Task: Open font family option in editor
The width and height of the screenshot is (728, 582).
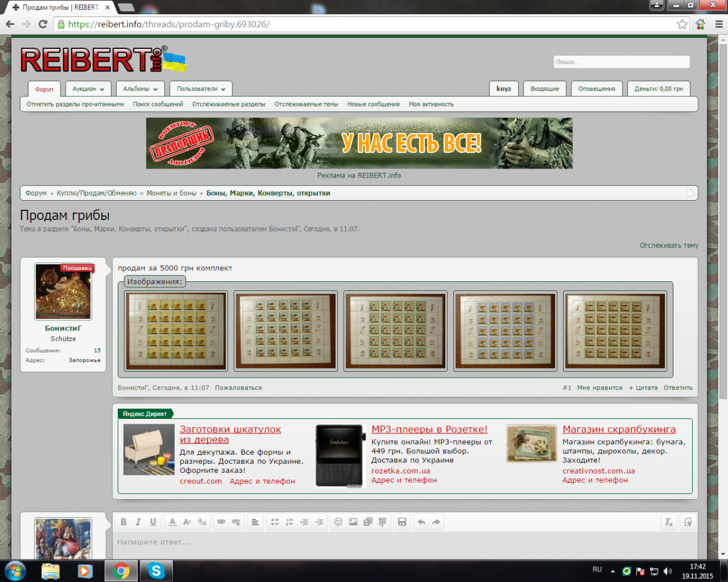Action: 203,522
